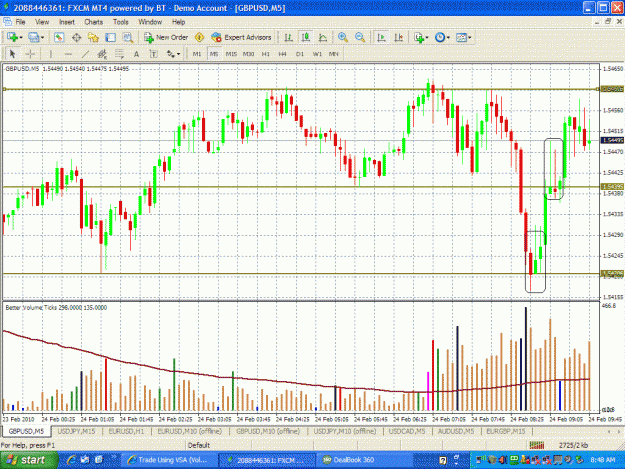This screenshot has height=469, width=625.
Task: Open the File menu
Action: click(20, 22)
